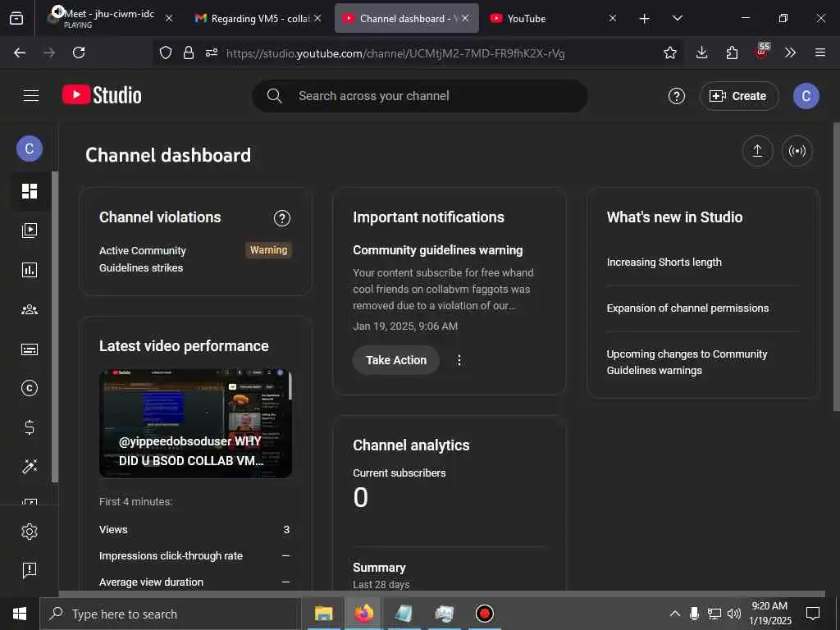Open the Windows notification center
Screen dimensions: 840x630
(813, 614)
